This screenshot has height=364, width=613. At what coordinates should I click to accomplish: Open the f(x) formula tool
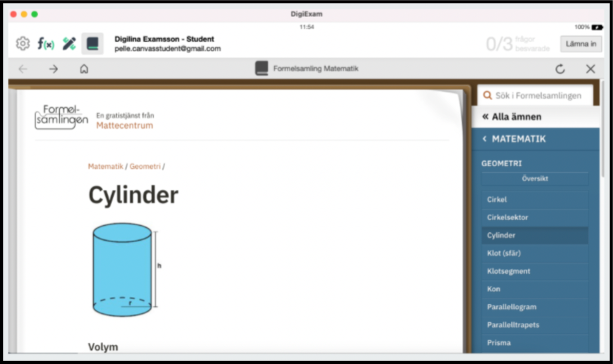tap(46, 43)
